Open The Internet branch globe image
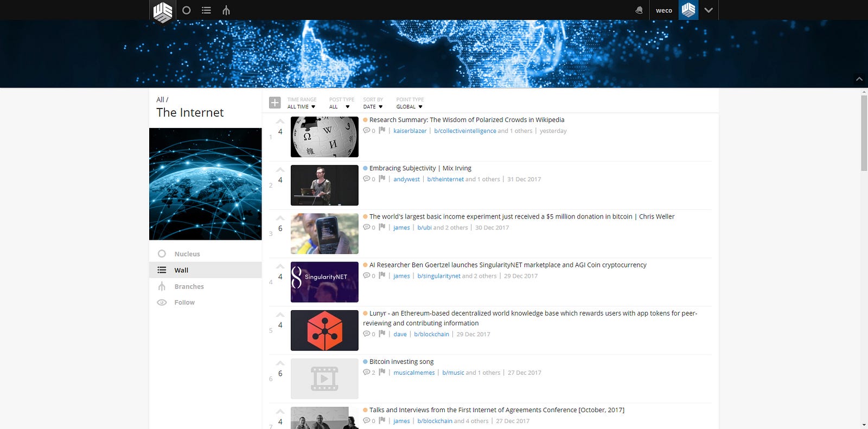868x429 pixels. coord(206,184)
